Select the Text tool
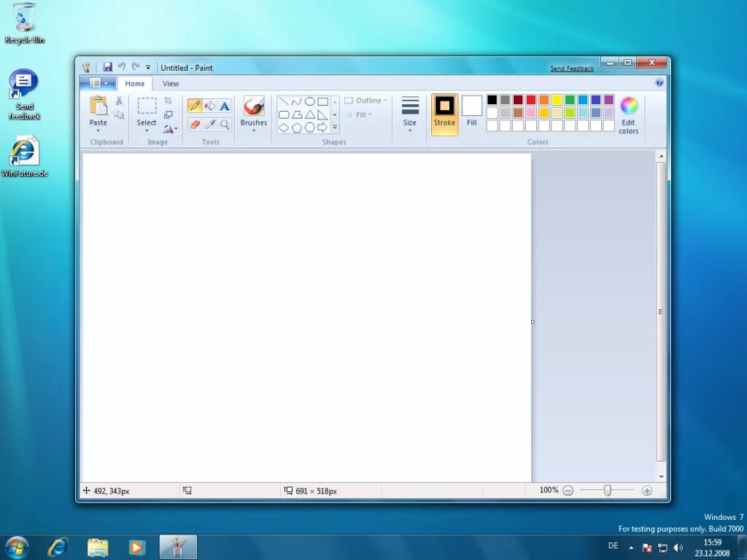This screenshot has width=747, height=560. click(225, 105)
